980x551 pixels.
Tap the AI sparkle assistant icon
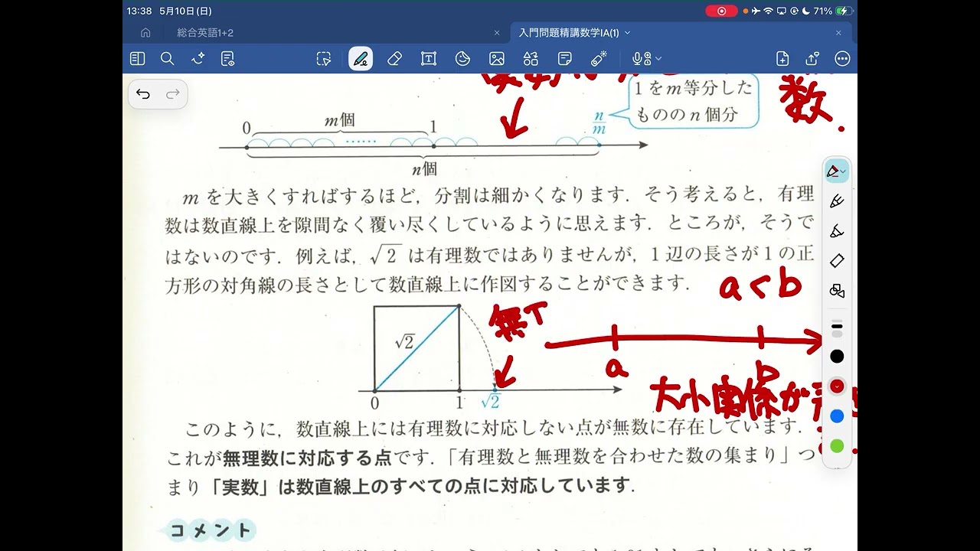(198, 58)
